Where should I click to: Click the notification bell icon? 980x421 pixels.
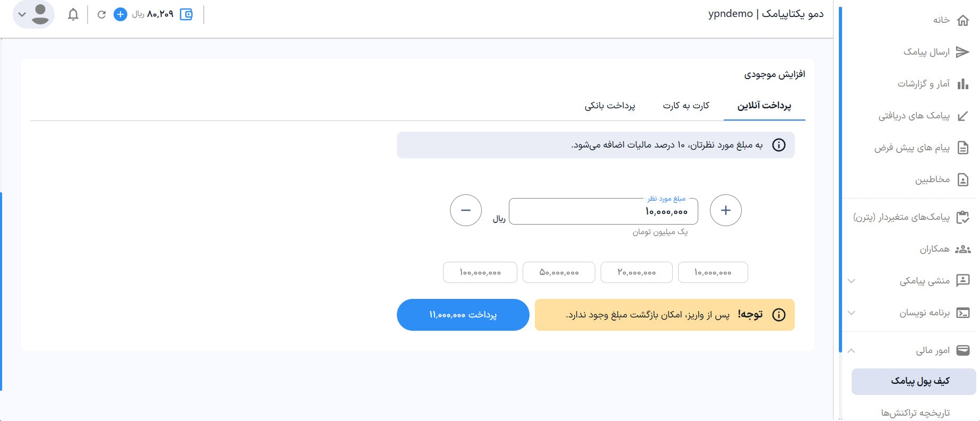point(73,14)
